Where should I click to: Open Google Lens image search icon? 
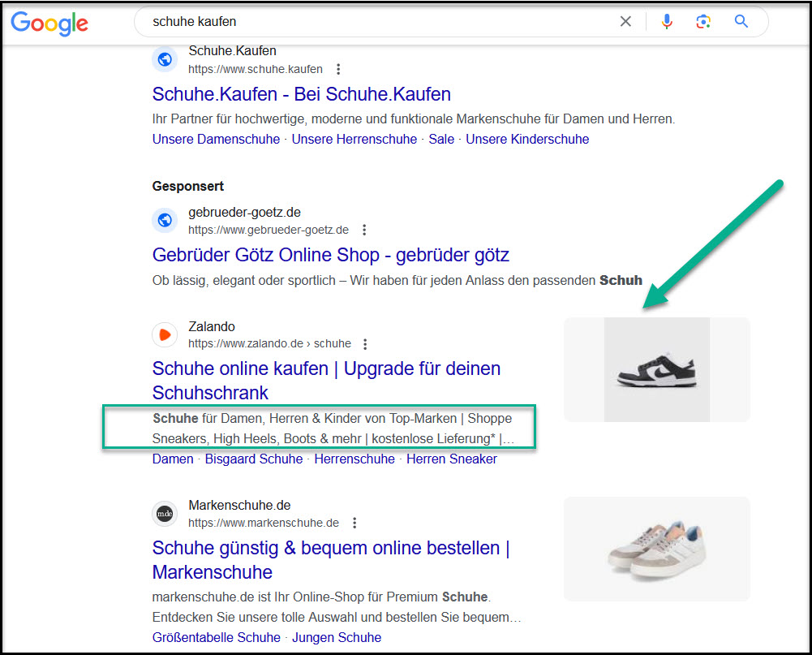coord(702,21)
